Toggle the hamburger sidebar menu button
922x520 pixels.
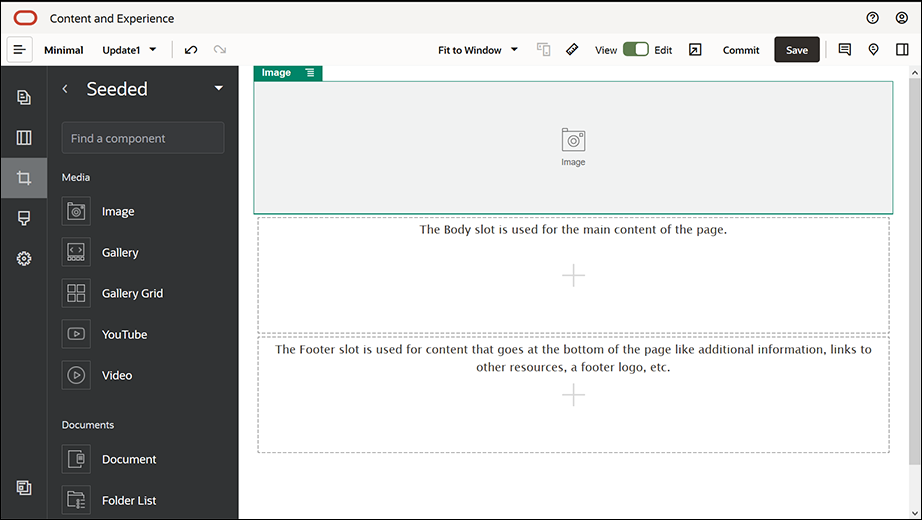coord(19,50)
